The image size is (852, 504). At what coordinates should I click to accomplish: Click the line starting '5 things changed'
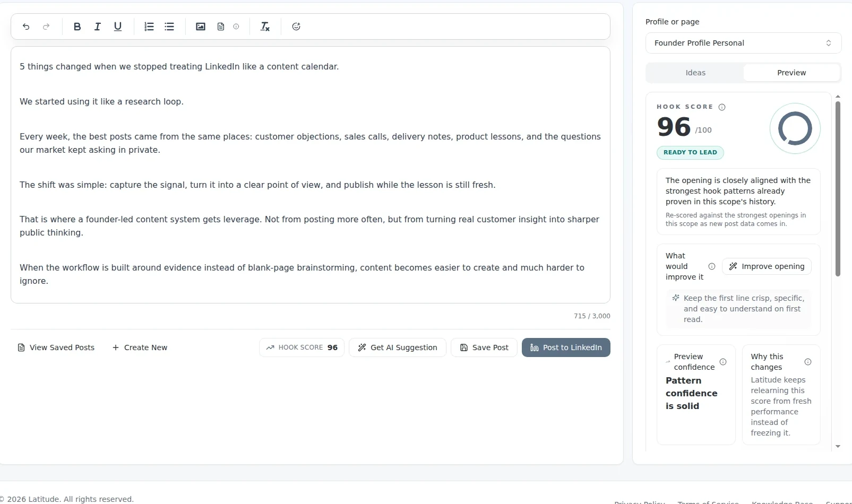point(179,66)
